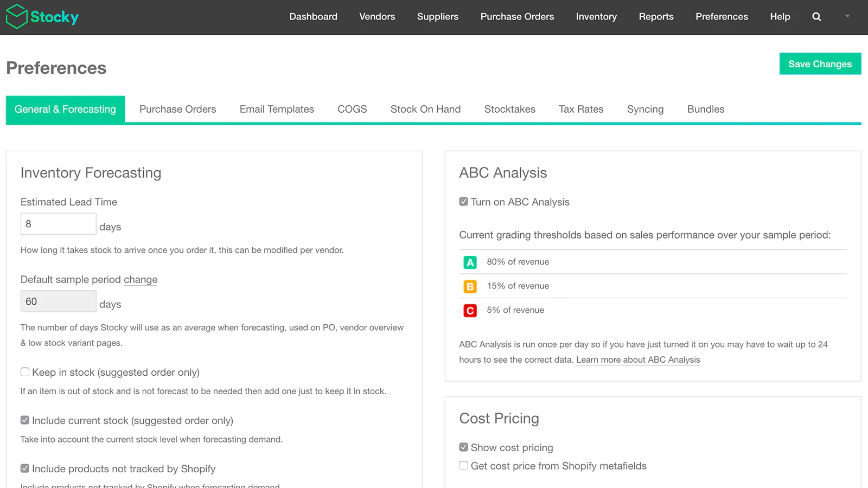Image resolution: width=868 pixels, height=488 pixels.
Task: Open Learn more about ABC Analysis link
Action: (x=638, y=360)
